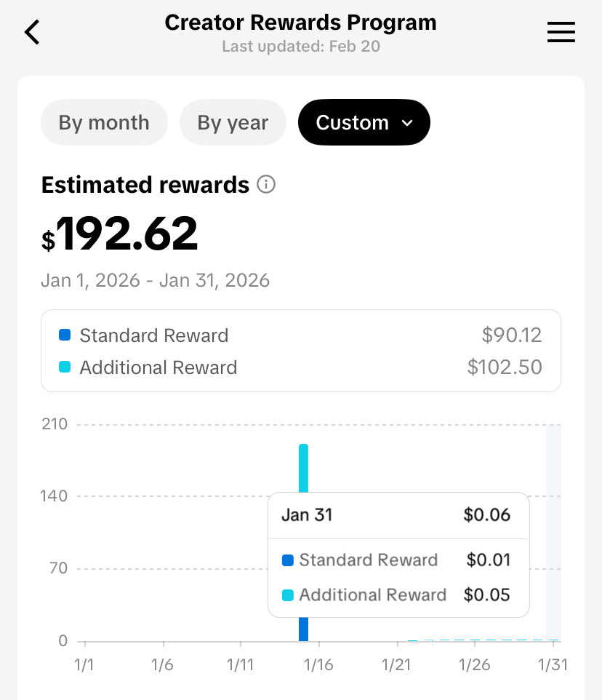The width and height of the screenshot is (602, 700).
Task: Tap Standard Reward blue icon in tooltip
Action: pyautogui.click(x=288, y=560)
